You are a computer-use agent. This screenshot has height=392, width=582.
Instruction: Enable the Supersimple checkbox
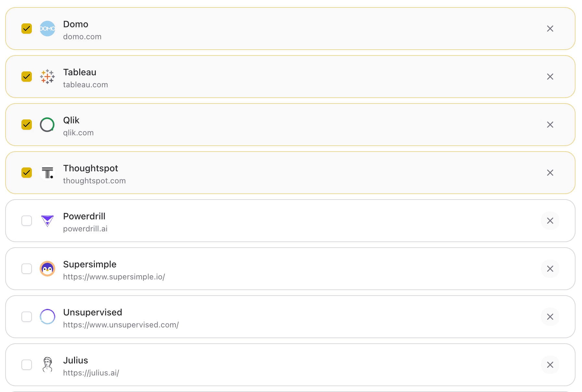26,269
